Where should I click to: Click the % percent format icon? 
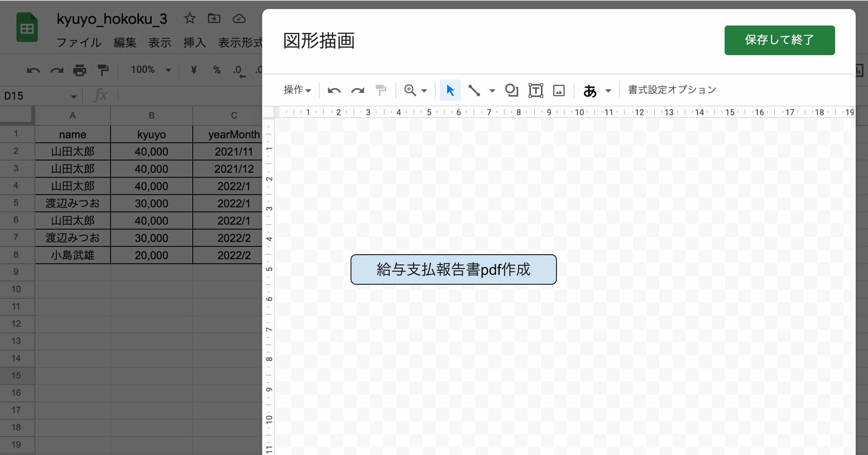point(217,70)
